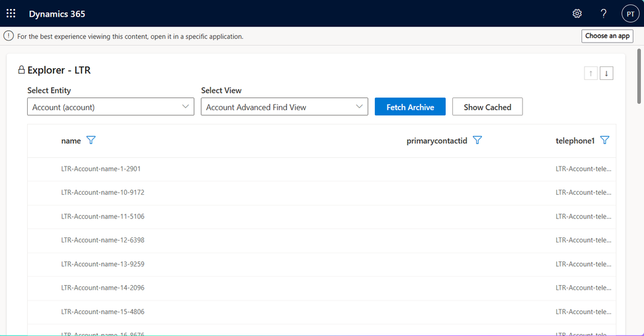Click the Choose an app button
Image resolution: width=644 pixels, height=336 pixels.
607,36
